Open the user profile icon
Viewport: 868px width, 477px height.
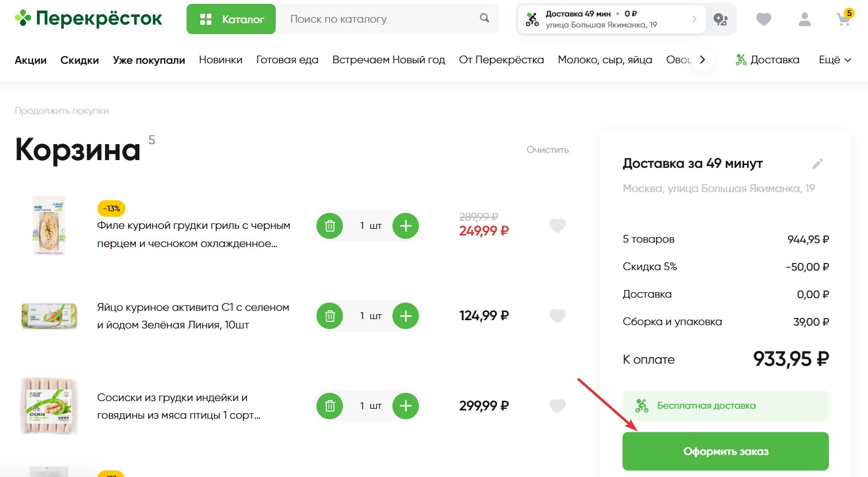805,20
